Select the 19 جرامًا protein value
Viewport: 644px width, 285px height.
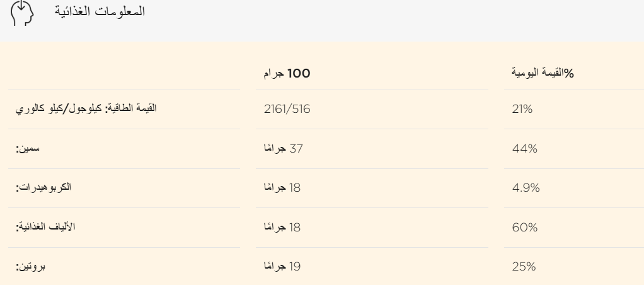(x=283, y=267)
